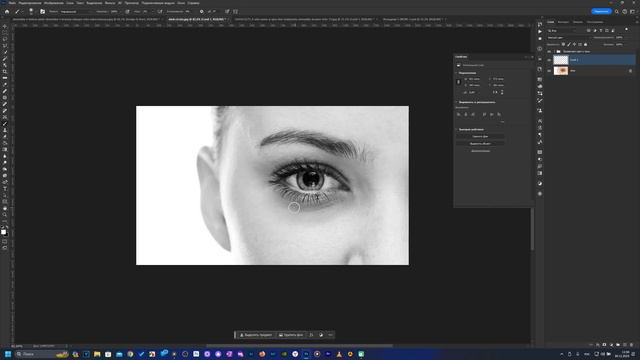The width and height of the screenshot is (640, 360).
Task: Open the Редактирование menu
Action: point(30,3)
